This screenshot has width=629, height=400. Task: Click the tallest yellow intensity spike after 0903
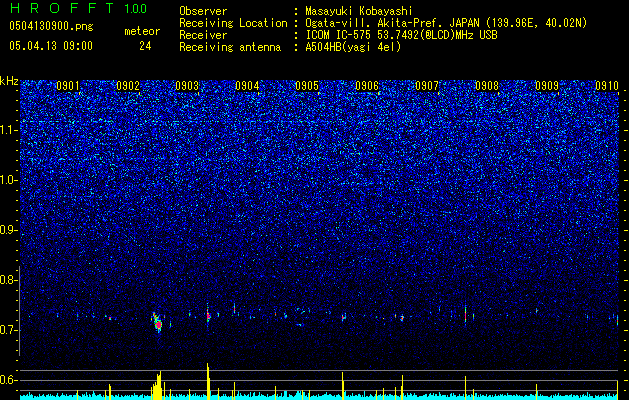point(208,381)
